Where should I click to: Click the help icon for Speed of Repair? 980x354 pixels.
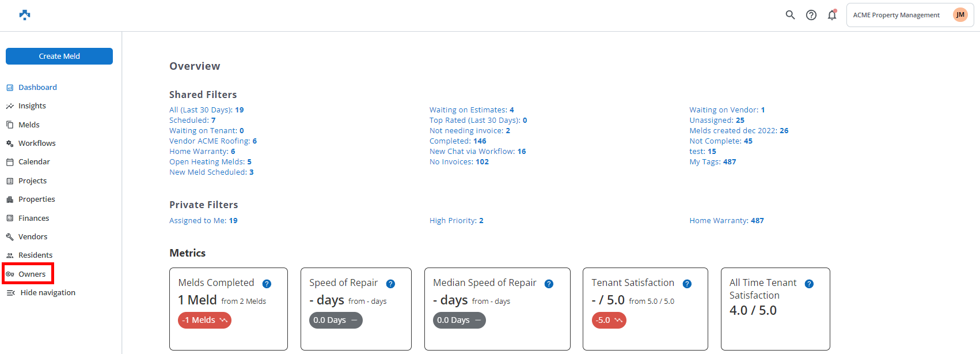click(390, 284)
